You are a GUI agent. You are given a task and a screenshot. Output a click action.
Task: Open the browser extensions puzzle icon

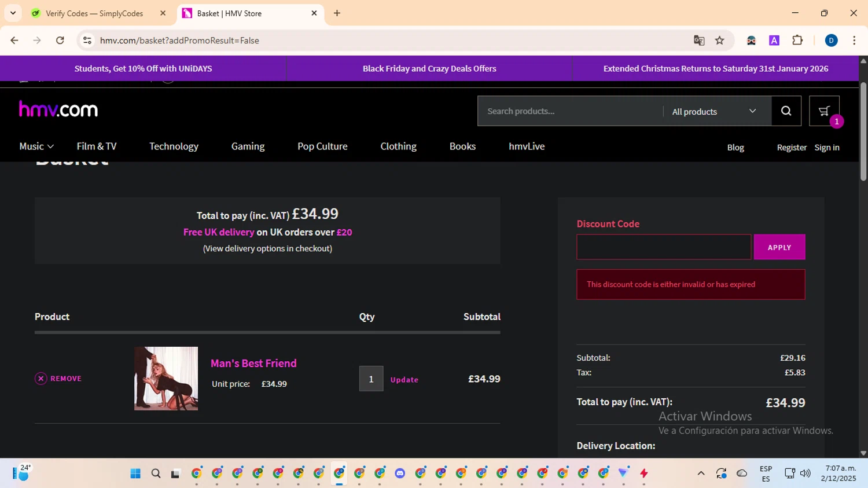(797, 41)
